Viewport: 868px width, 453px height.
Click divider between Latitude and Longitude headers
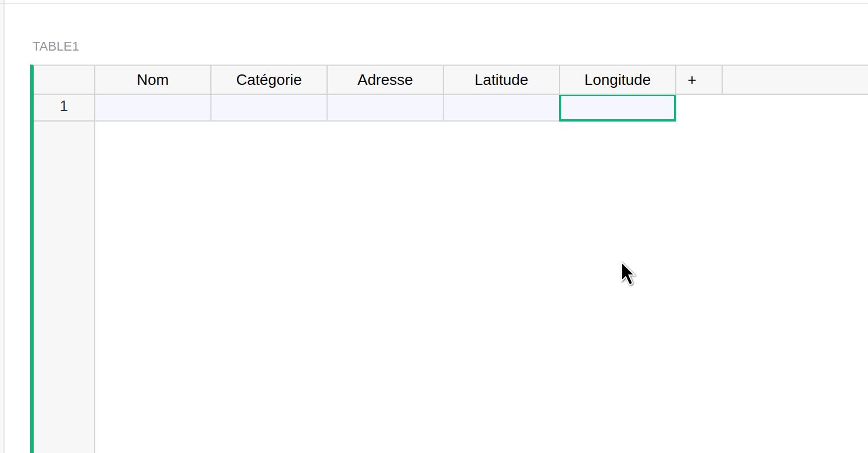coord(559,80)
